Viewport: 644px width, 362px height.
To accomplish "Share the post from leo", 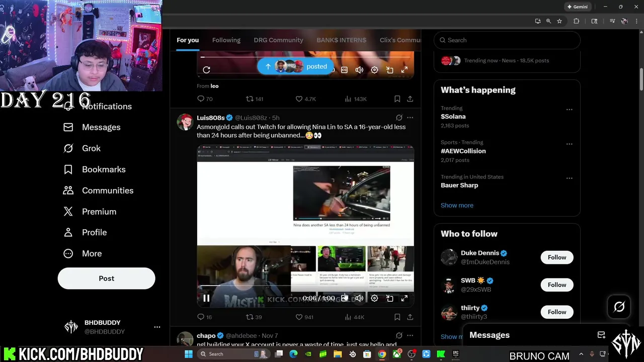I will [410, 99].
